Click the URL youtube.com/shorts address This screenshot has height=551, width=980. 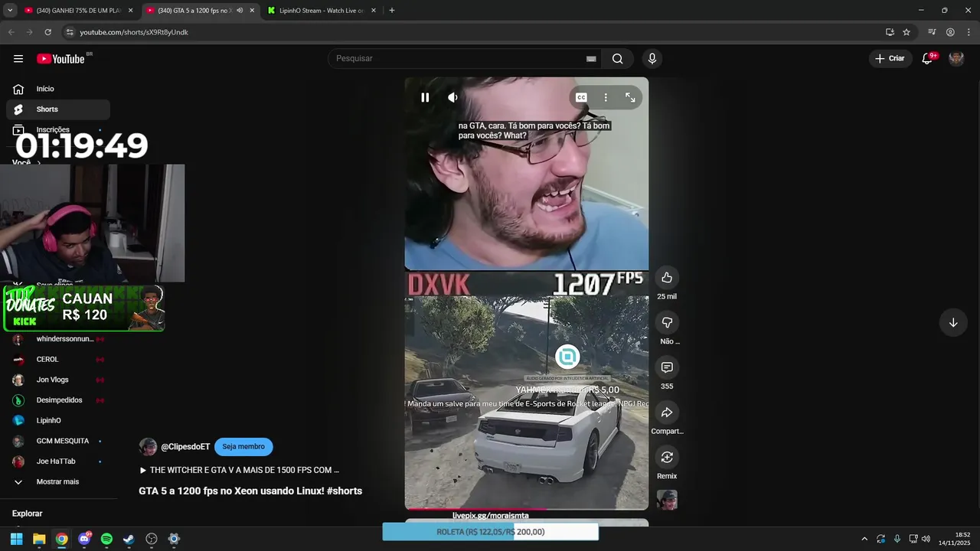[134, 32]
